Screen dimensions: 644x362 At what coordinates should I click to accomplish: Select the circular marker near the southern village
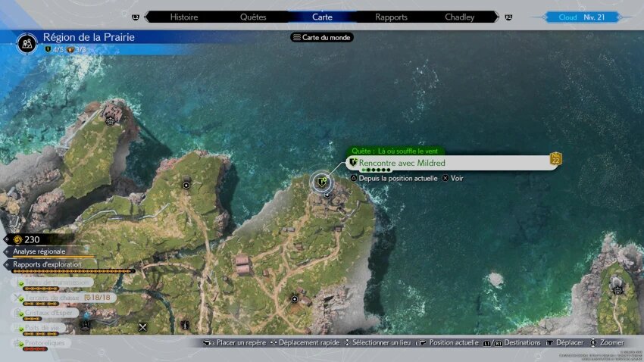click(295, 299)
